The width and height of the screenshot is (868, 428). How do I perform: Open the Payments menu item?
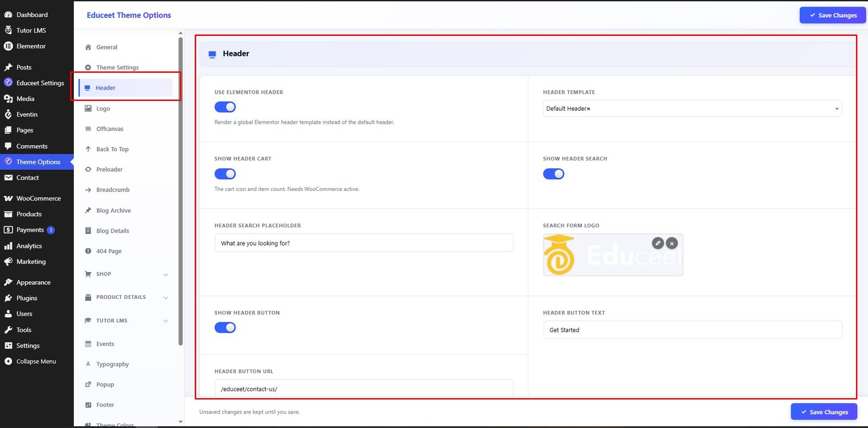pyautogui.click(x=37, y=230)
